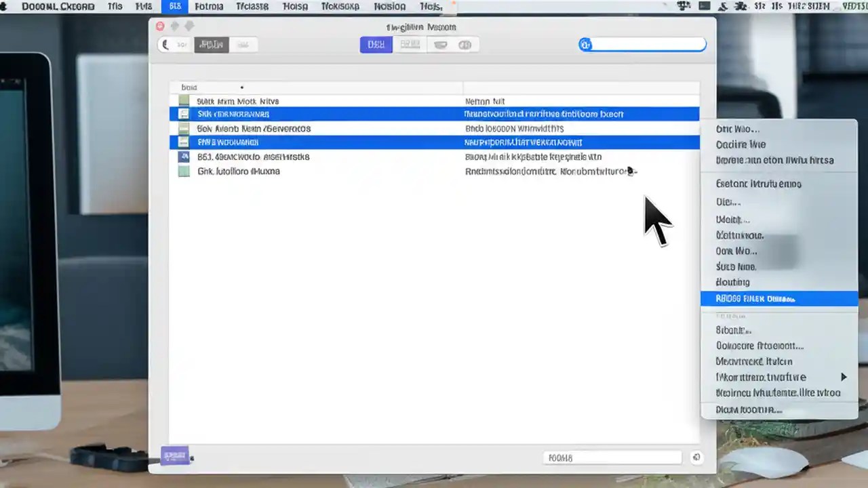The width and height of the screenshot is (868, 488).
Task: Click the circular action icon right of share
Action: pos(465,44)
